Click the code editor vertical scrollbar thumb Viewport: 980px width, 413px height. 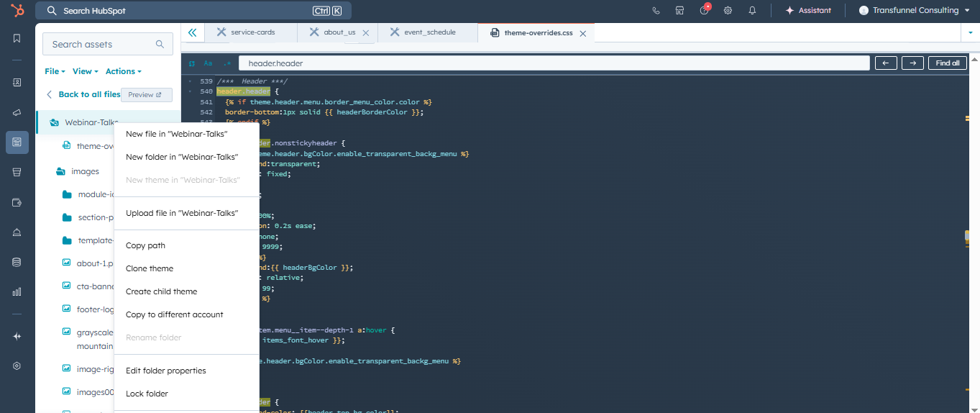(x=968, y=236)
